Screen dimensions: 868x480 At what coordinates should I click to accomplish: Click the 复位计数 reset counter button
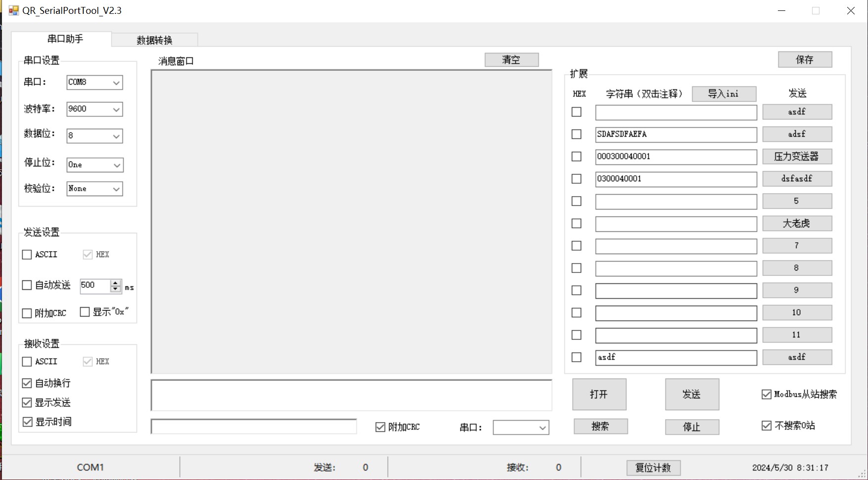(653, 468)
